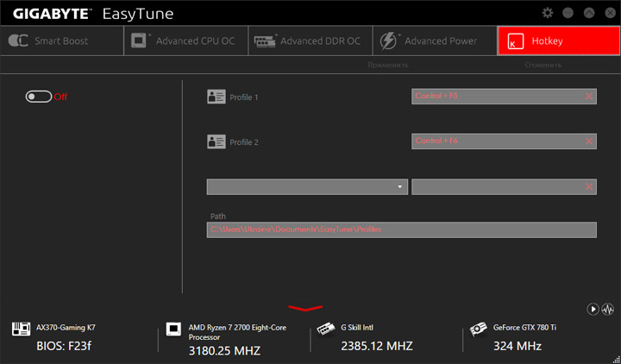Click the 3180.25 MHZ CPU frequency

[x=224, y=351]
